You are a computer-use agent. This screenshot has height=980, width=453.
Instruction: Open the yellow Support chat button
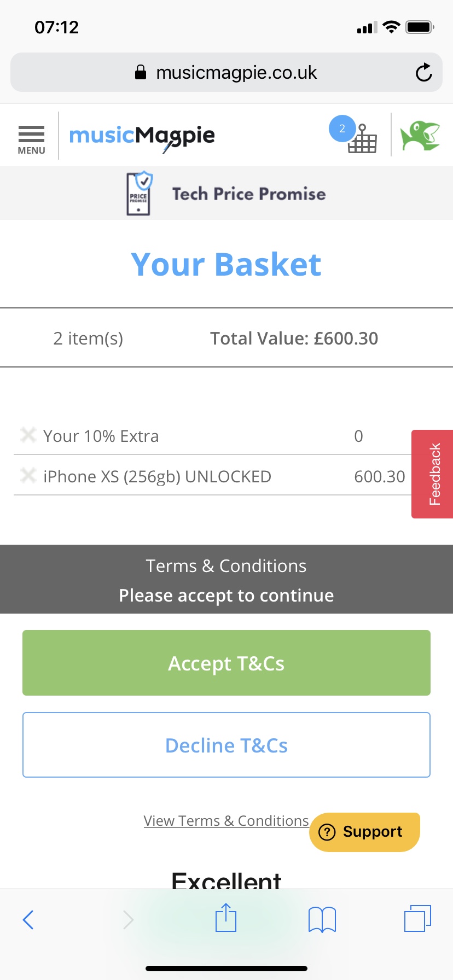(364, 832)
